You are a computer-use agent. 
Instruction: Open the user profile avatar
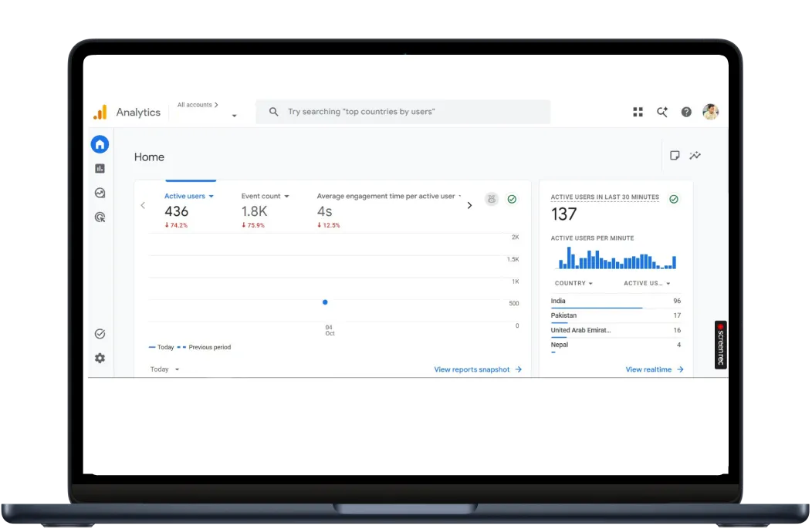(710, 112)
